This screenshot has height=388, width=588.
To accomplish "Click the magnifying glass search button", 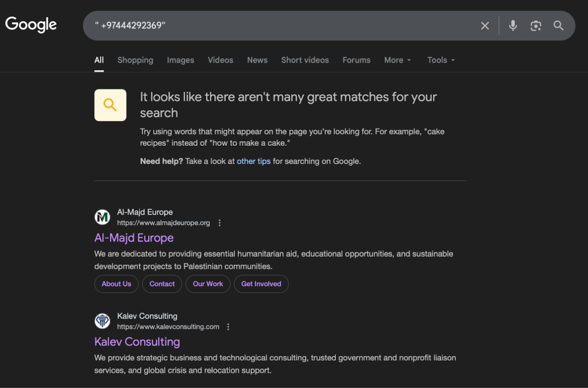I will [558, 26].
